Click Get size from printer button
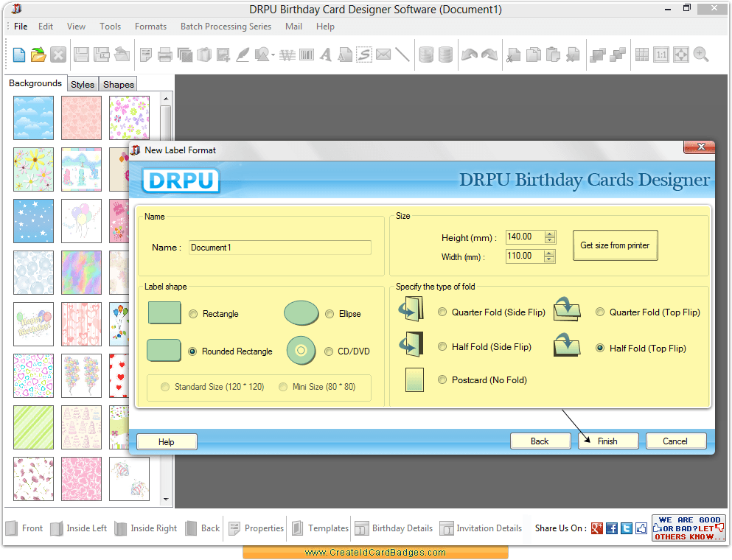Viewport: 732px width, 560px height. [x=615, y=245]
